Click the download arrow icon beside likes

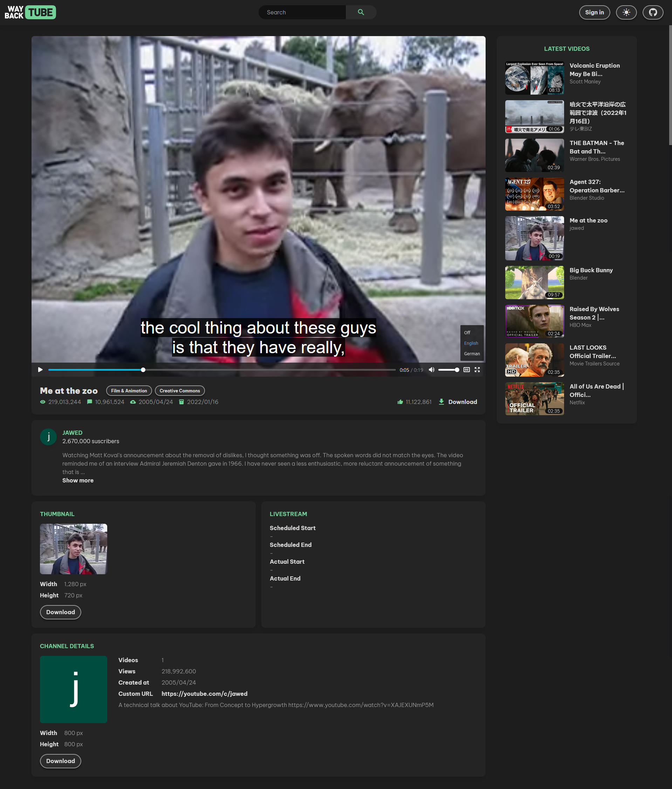pyautogui.click(x=441, y=402)
